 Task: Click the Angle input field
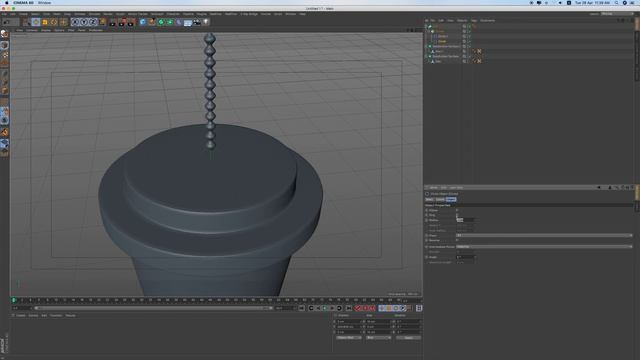click(x=465, y=257)
